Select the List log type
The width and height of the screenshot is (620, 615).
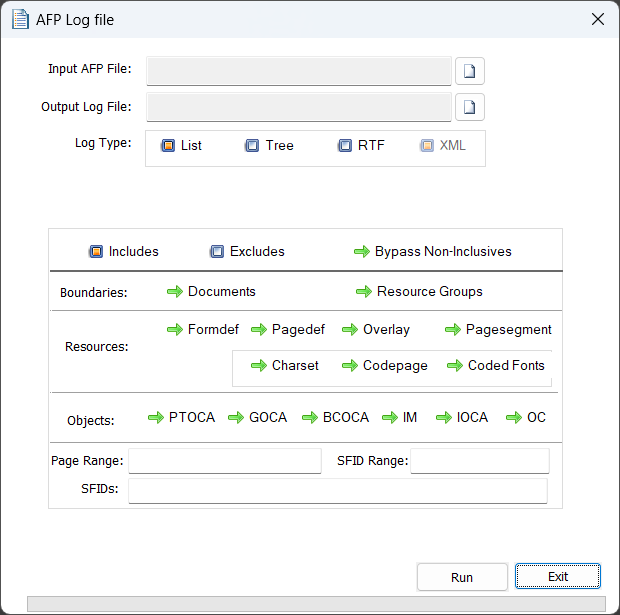(168, 146)
